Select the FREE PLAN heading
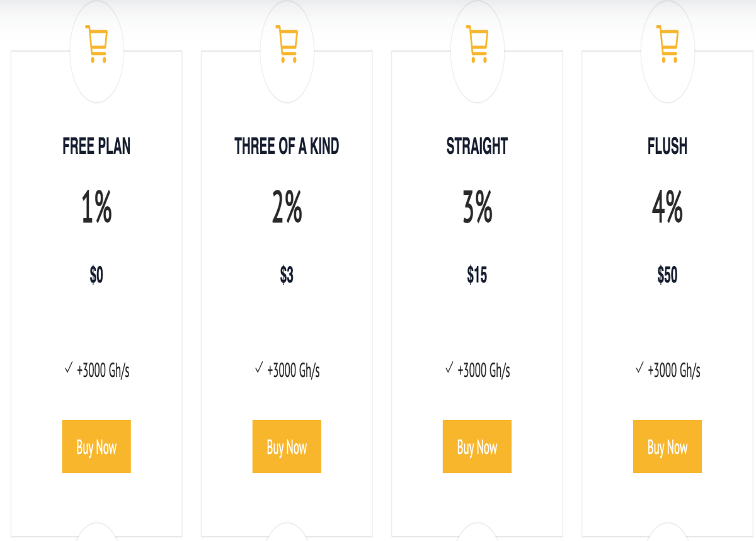The height and width of the screenshot is (541, 756). (96, 146)
